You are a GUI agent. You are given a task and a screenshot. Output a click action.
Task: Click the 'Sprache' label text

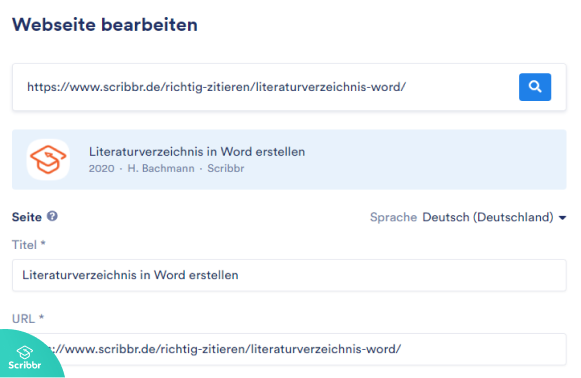point(394,217)
